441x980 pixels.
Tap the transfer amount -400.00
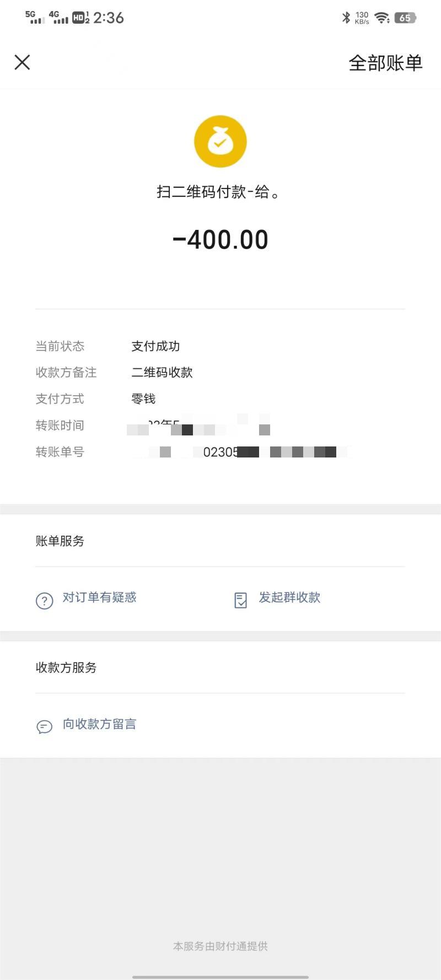click(x=220, y=238)
